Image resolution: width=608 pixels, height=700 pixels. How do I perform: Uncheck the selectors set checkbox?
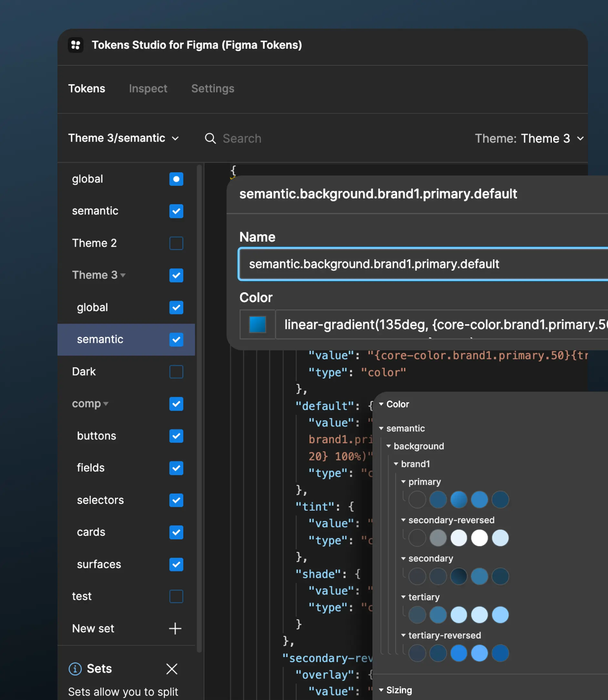[x=176, y=500]
